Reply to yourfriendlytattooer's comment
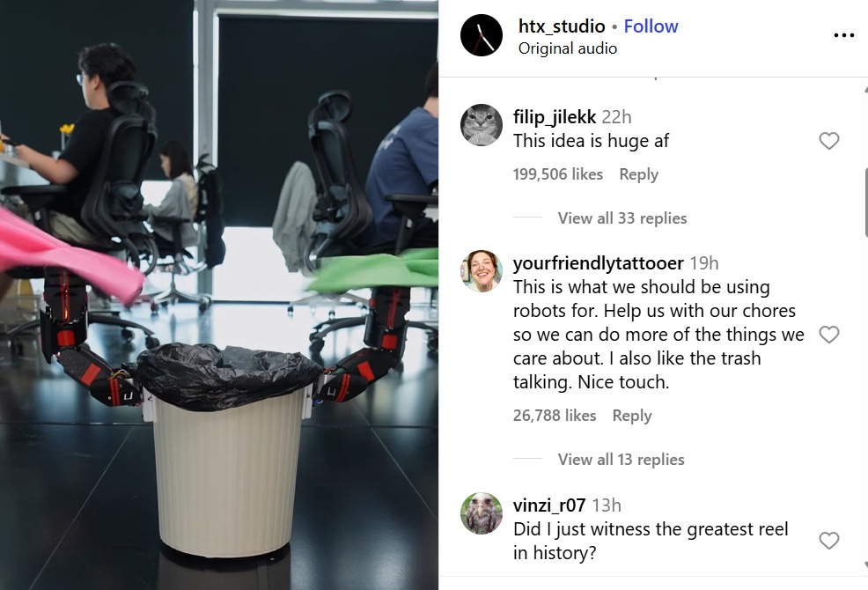Viewport: 868px width, 590px height. pos(632,416)
